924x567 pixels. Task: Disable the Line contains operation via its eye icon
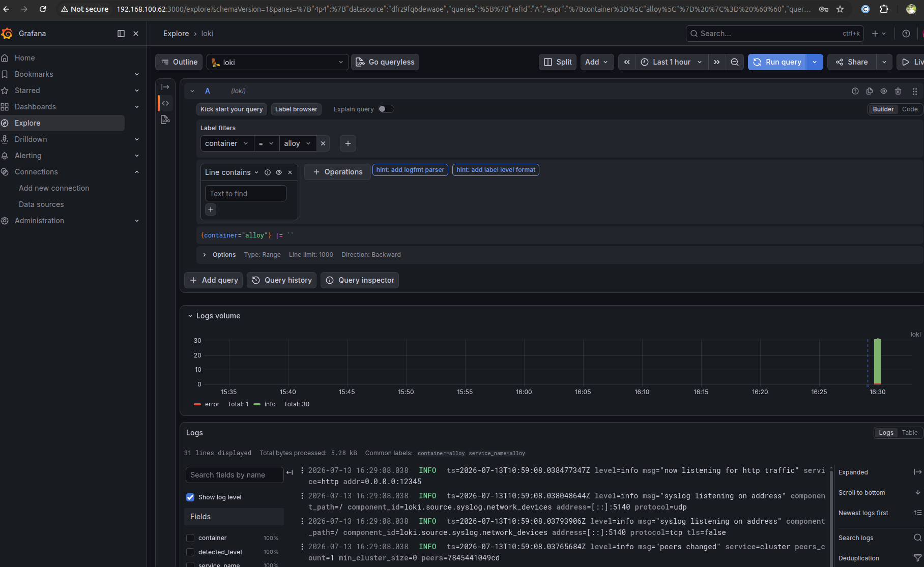click(x=279, y=172)
